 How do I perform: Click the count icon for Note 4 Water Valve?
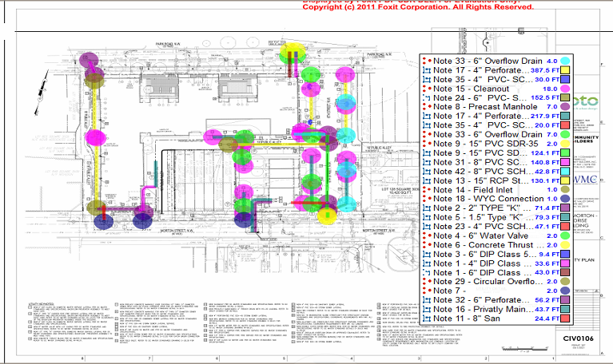coord(427,235)
